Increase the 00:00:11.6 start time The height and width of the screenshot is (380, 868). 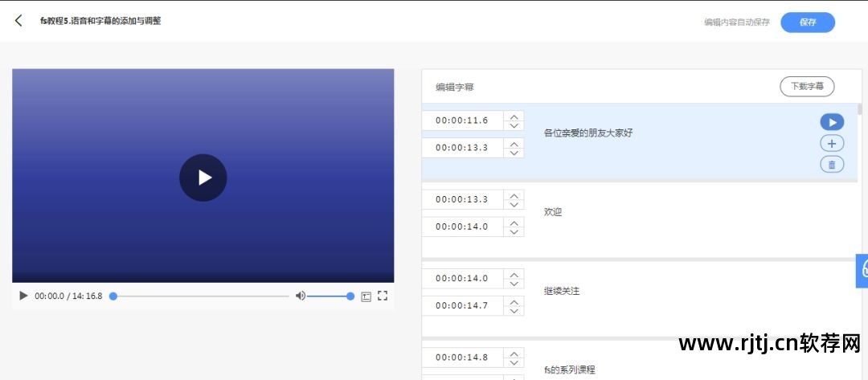tap(514, 116)
